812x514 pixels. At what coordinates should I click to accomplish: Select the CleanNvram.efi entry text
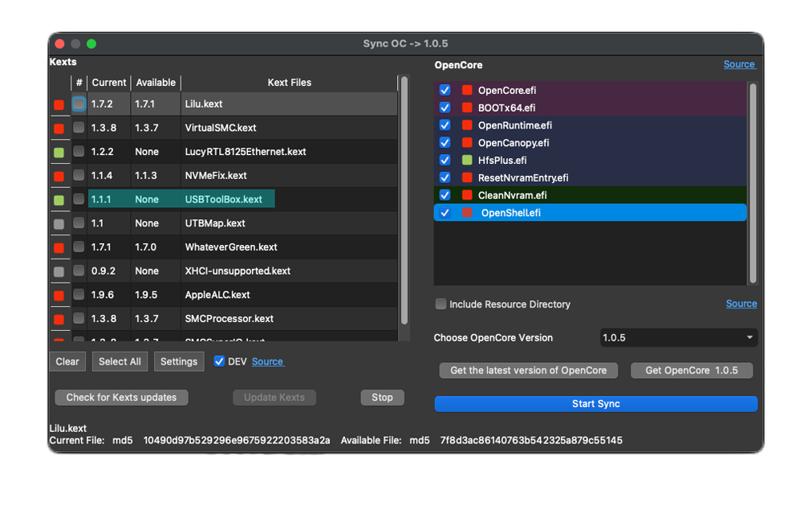(512, 195)
